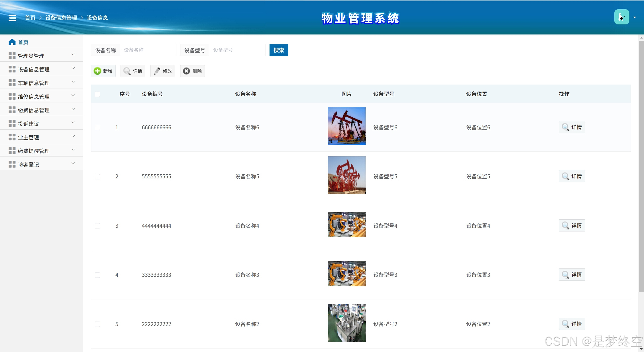Select the checkbox for 设备名称4 row
This screenshot has height=352, width=644.
[97, 226]
